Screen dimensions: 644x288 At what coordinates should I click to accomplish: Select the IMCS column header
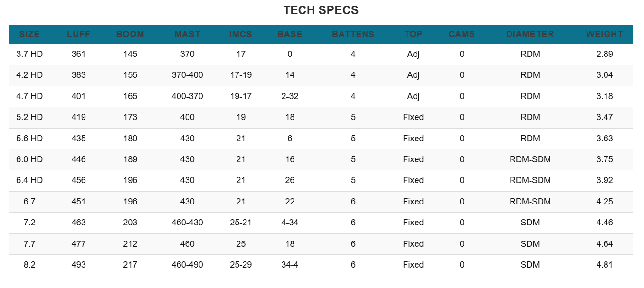coord(241,34)
